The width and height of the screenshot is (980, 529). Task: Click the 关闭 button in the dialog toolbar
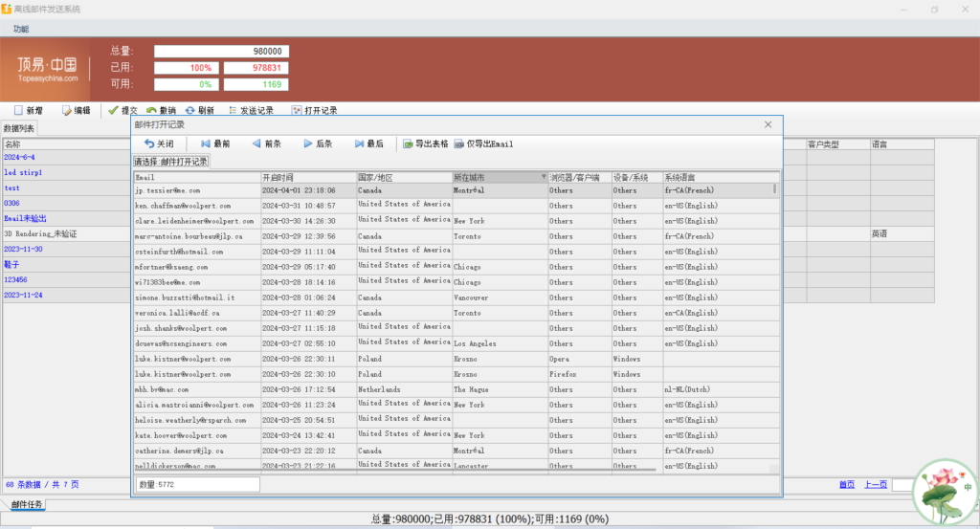(x=159, y=143)
